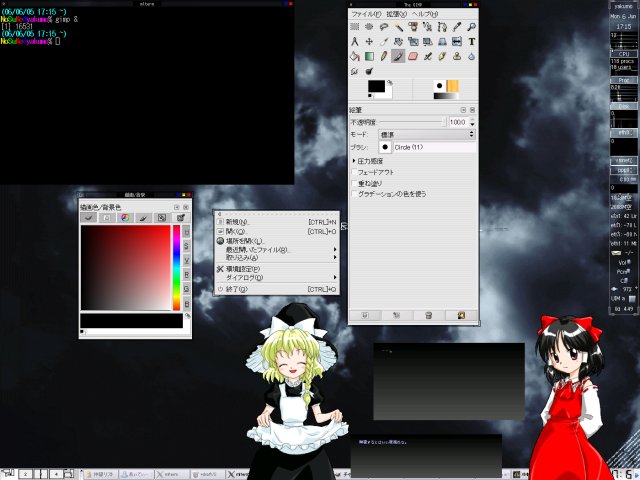Select the H channel button in color dialog

pos(187,231)
